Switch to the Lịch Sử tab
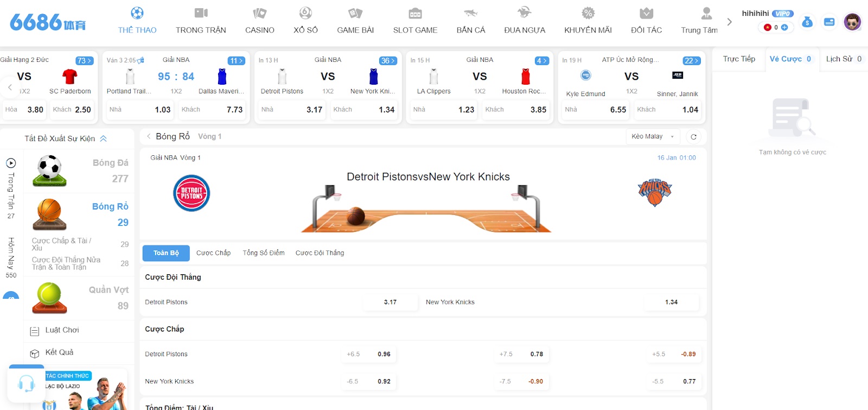Screen dimensions: 868x410 pos(844,59)
